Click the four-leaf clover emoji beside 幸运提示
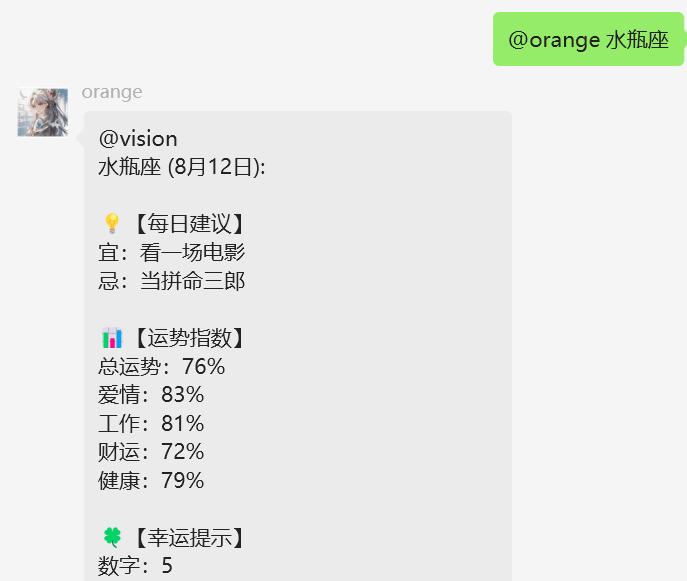The width and height of the screenshot is (687, 581). [112, 537]
